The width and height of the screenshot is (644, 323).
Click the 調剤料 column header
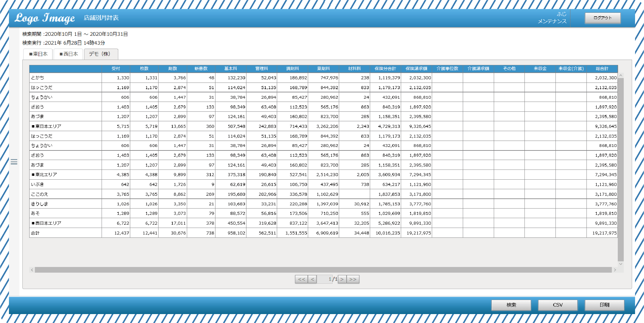click(x=293, y=69)
